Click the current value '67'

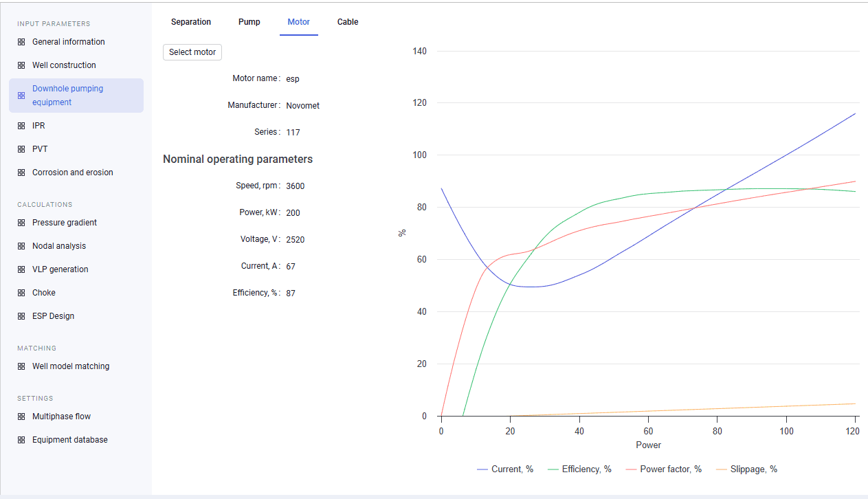click(291, 267)
